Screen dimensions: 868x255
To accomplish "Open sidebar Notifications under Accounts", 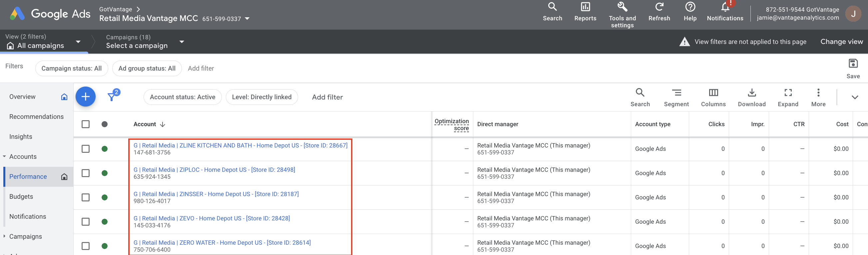I will [28, 217].
